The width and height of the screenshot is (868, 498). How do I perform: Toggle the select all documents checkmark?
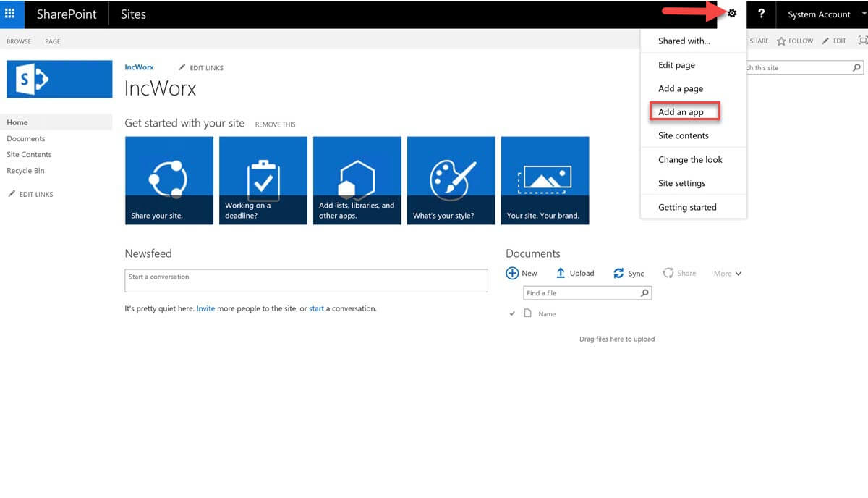pyautogui.click(x=512, y=313)
